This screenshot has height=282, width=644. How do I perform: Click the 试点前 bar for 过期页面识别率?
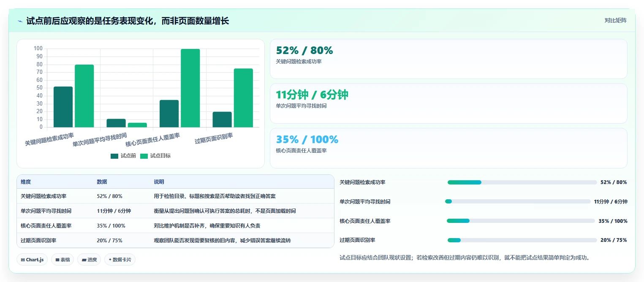tap(222, 119)
